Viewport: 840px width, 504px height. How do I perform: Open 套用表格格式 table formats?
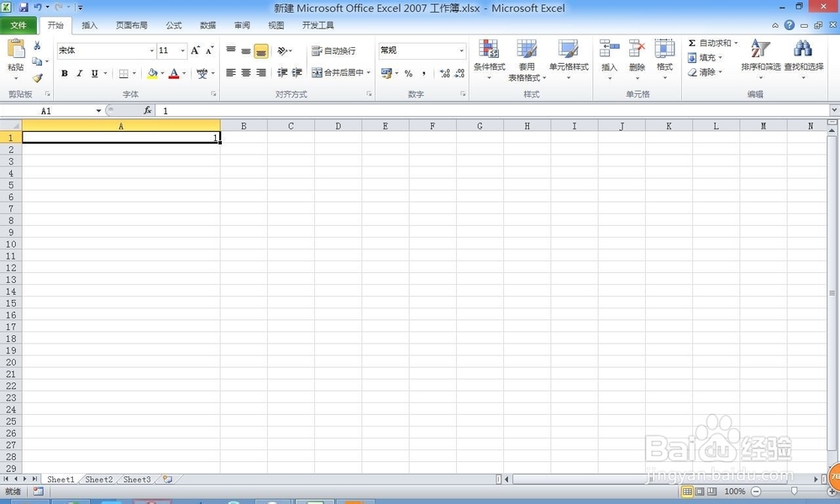click(x=528, y=60)
